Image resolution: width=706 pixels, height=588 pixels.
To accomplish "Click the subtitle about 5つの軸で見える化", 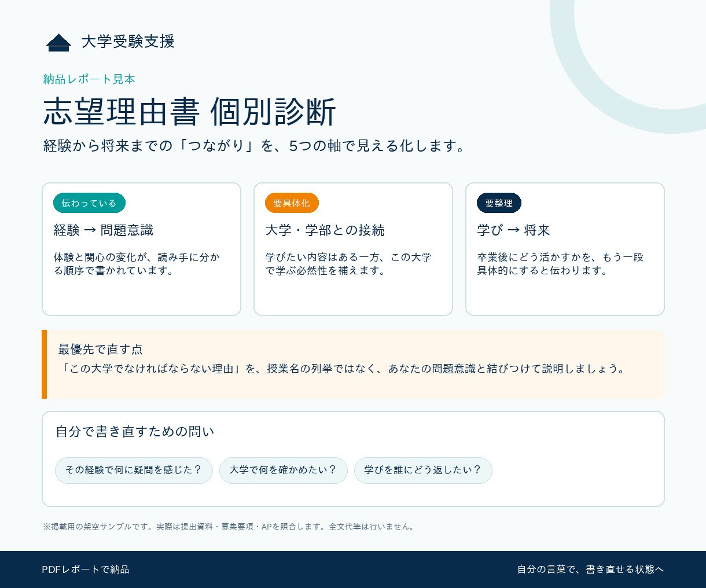I will 255,146.
